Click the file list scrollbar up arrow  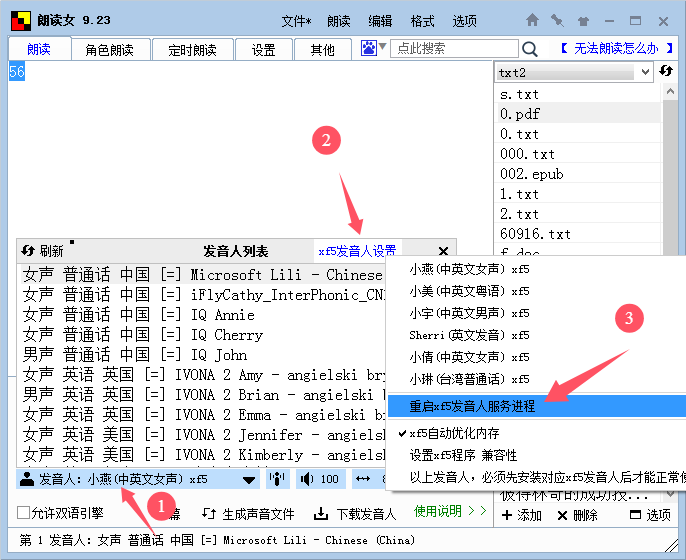[x=670, y=91]
